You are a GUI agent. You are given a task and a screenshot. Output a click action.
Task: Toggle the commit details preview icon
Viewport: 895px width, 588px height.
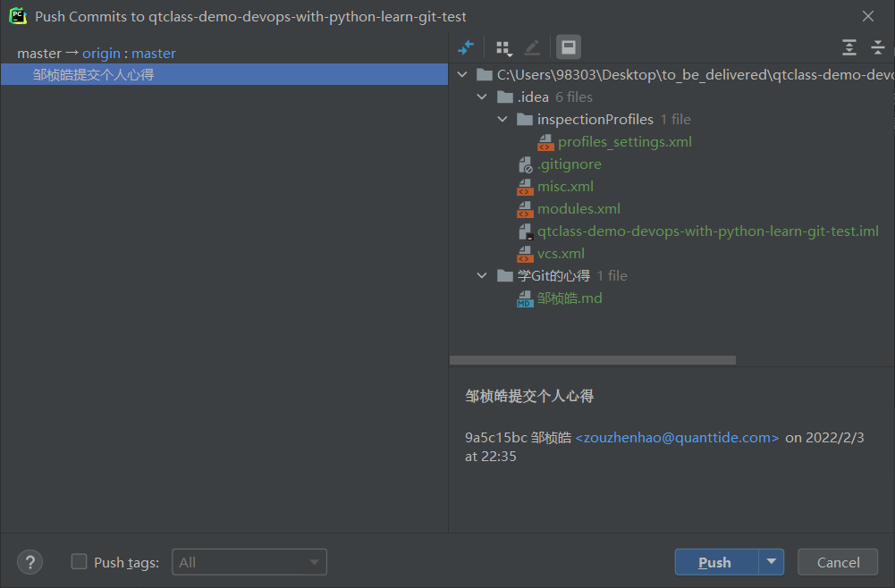tap(568, 47)
